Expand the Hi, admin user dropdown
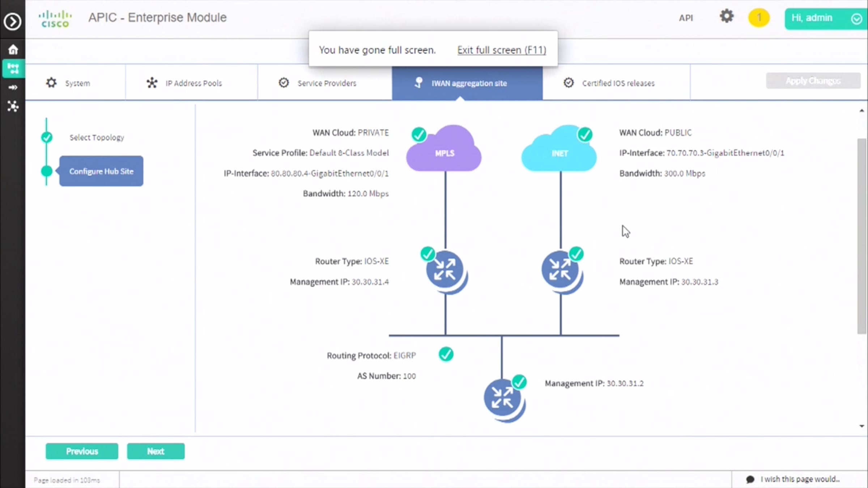868x488 pixels. pyautogui.click(x=826, y=18)
